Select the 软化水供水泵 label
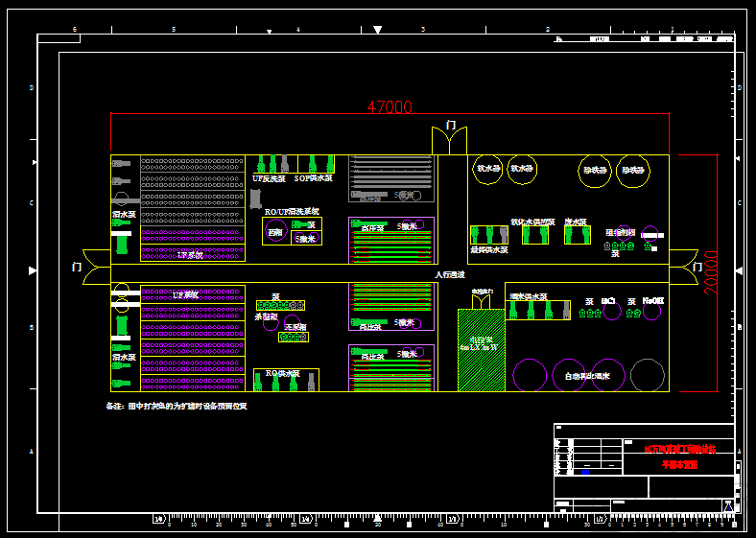756x538 pixels. click(x=532, y=222)
